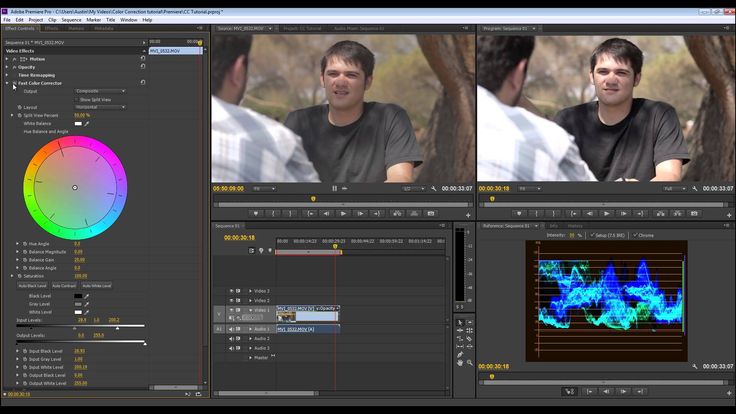Reset the Motion effect parameters
Image resolution: width=736 pixels, height=414 pixels.
pyautogui.click(x=143, y=59)
